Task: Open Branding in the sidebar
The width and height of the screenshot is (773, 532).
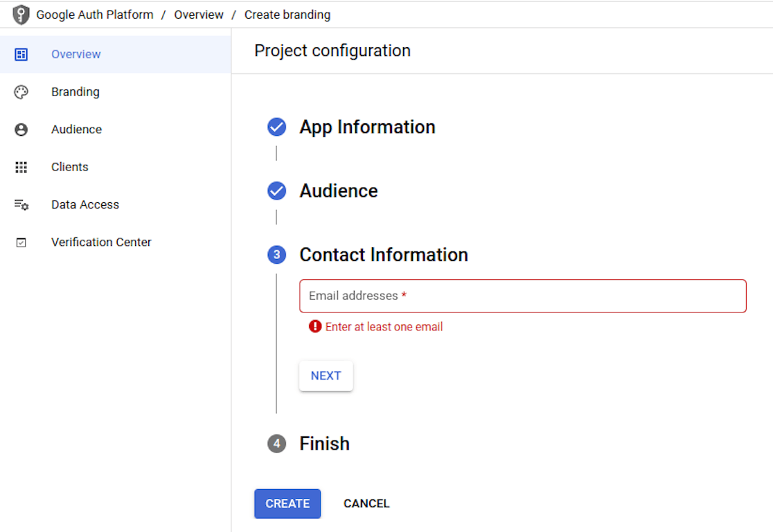Action: [75, 92]
